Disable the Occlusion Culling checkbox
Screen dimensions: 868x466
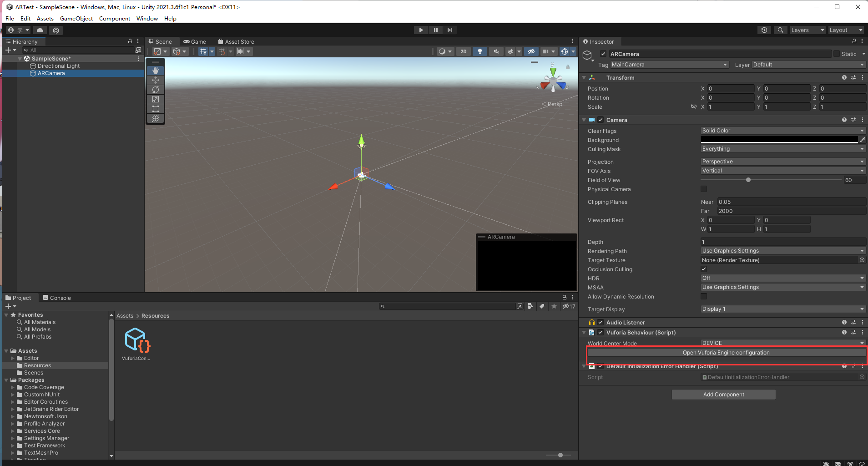point(704,269)
